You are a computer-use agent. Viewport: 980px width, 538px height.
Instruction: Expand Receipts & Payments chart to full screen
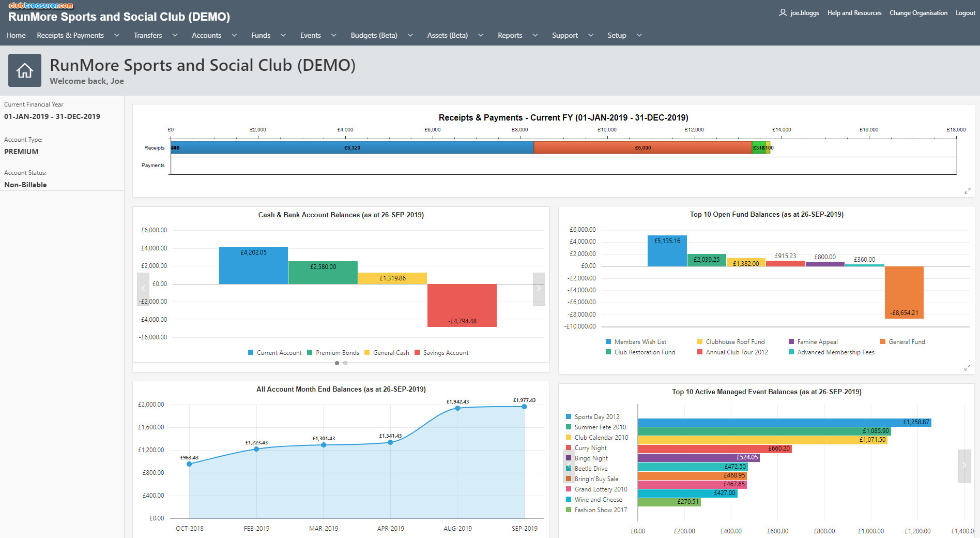click(x=968, y=191)
